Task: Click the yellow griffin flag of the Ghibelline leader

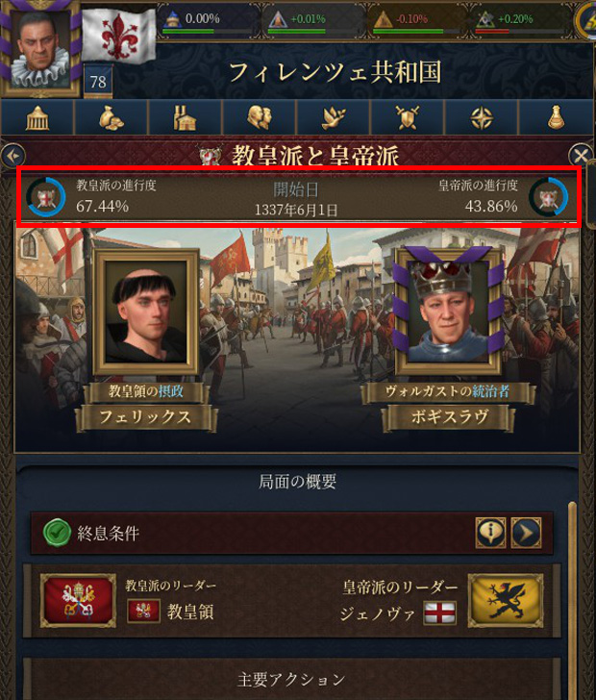Action: point(506,600)
